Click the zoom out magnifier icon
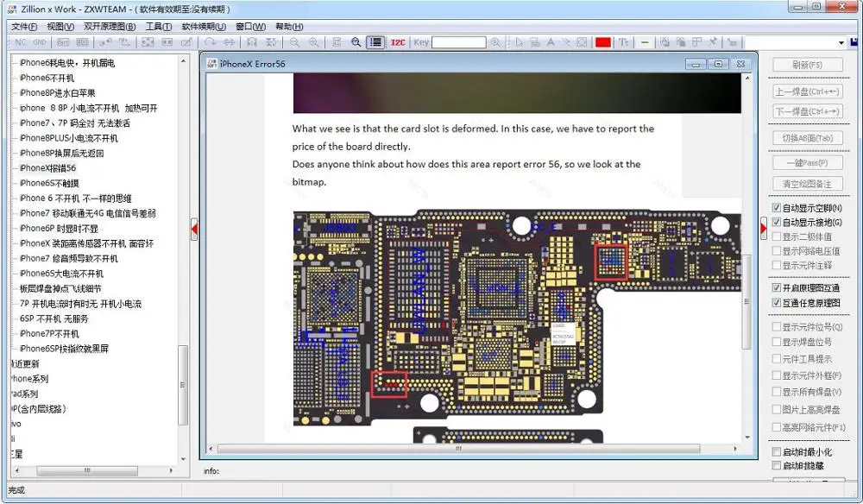863x504 pixels. tap(294, 42)
